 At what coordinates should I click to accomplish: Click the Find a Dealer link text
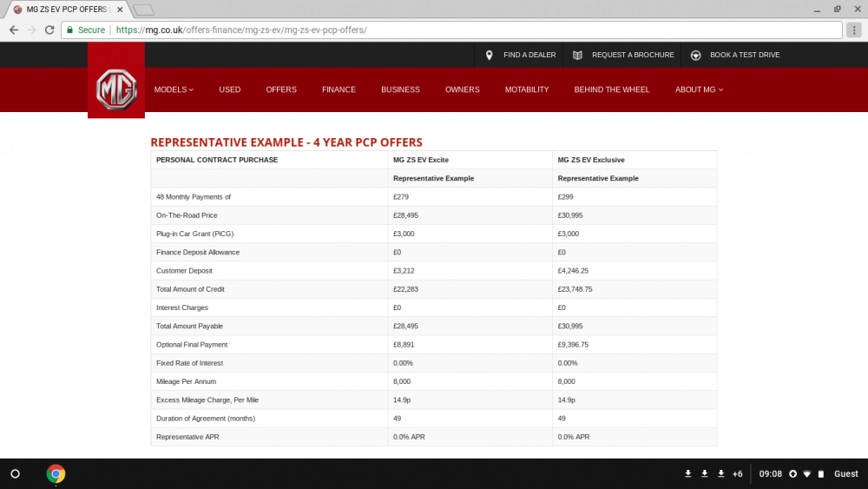[529, 55]
